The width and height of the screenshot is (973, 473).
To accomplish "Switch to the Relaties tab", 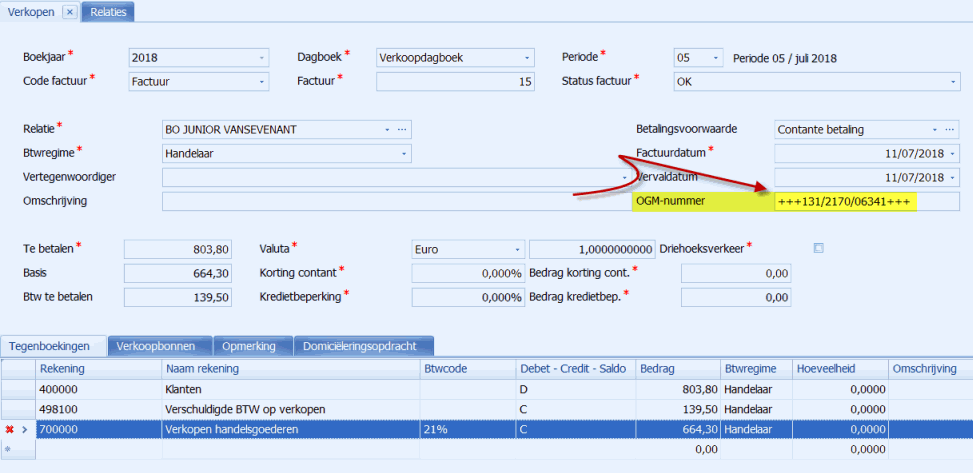I will tap(108, 12).
